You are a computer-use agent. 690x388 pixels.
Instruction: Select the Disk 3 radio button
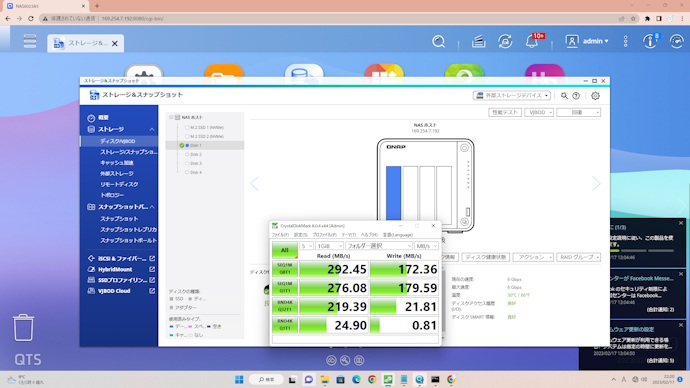pyautogui.click(x=187, y=163)
